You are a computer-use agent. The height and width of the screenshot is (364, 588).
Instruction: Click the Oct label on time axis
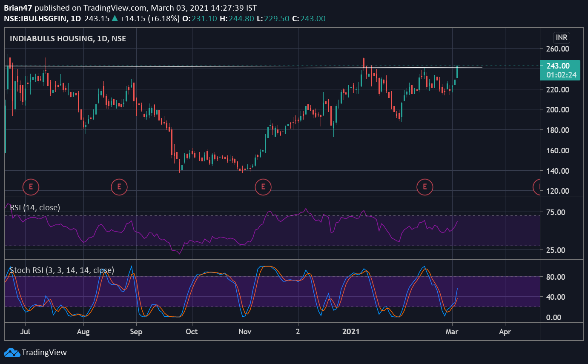click(x=192, y=331)
